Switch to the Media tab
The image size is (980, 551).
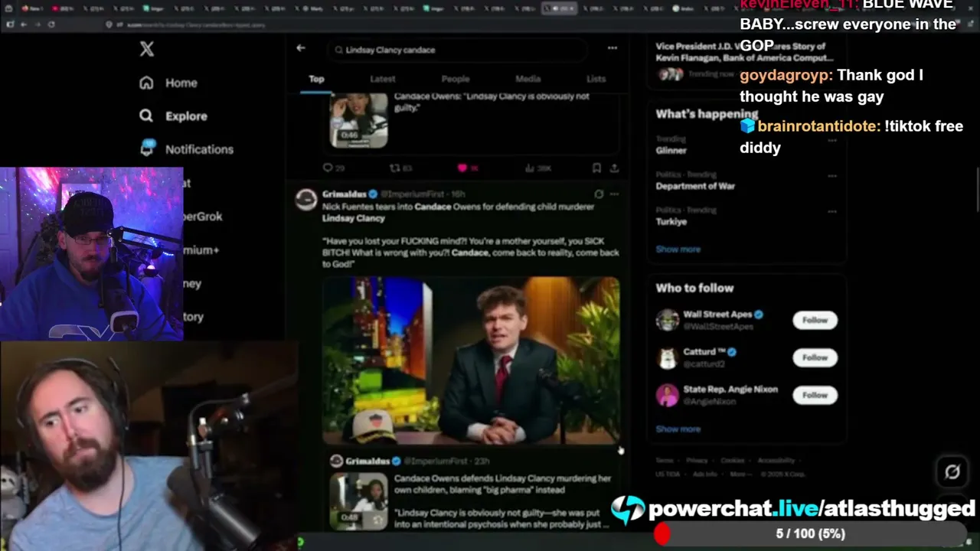(528, 79)
